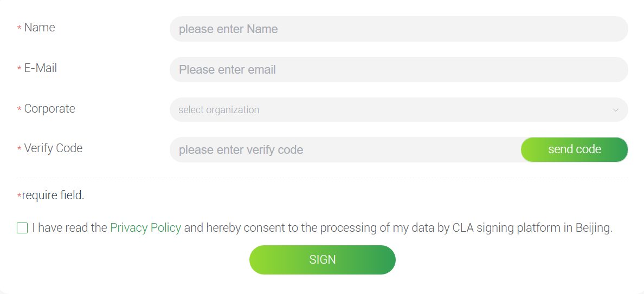The image size is (644, 294).
Task: Click the red asterisk beside Corporate
Action: [x=20, y=110]
